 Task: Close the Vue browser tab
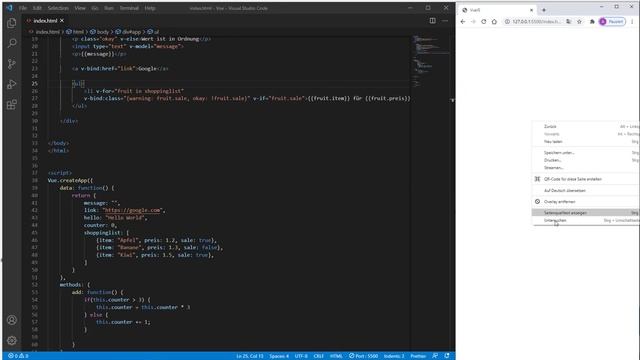tap(531, 10)
